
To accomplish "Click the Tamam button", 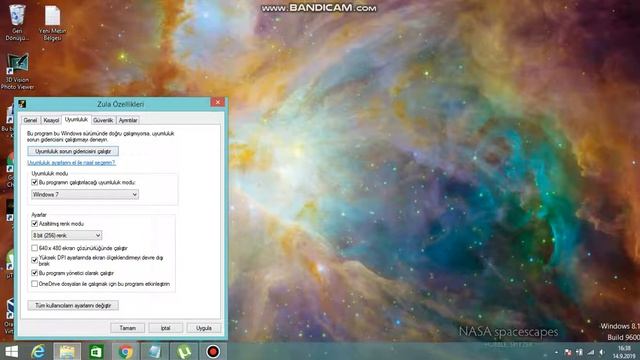I will pyautogui.click(x=127, y=328).
